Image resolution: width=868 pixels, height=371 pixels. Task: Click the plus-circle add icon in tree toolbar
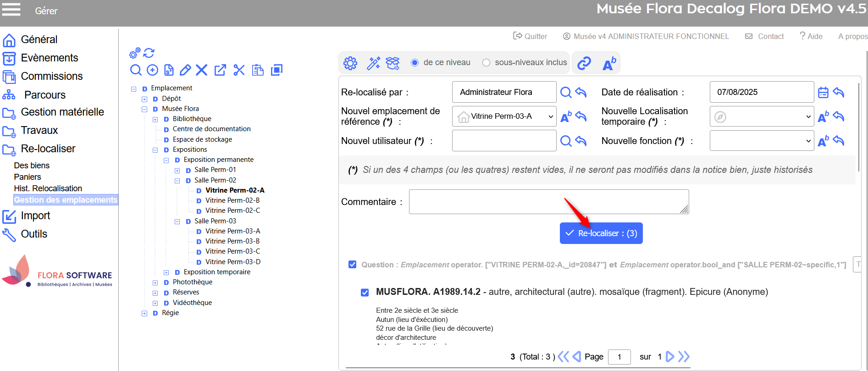[x=152, y=70]
